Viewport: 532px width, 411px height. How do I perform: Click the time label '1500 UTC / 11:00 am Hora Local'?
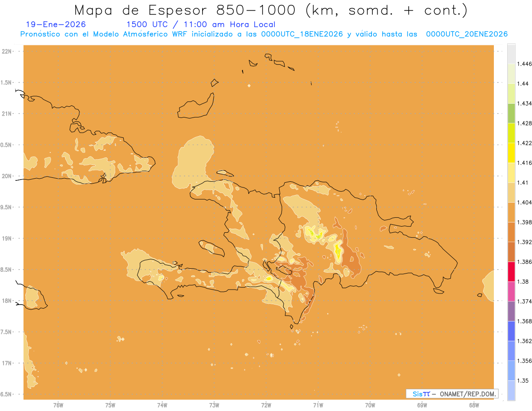coord(201,24)
